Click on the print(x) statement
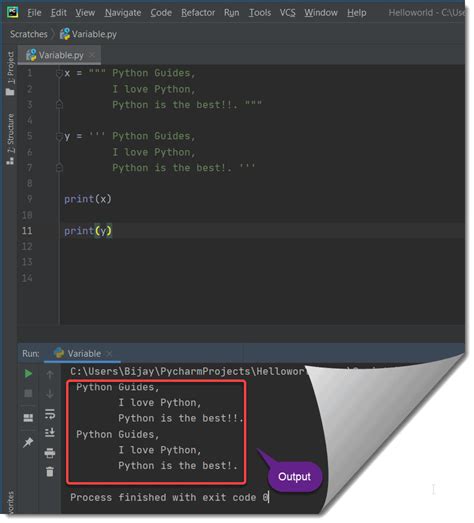This screenshot has height=523, width=474. pyautogui.click(x=88, y=199)
